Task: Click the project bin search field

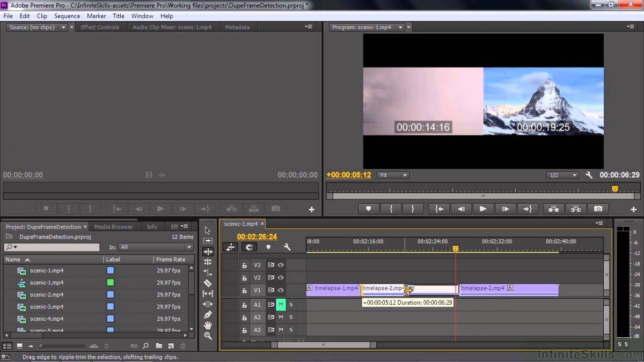Action: (x=52, y=247)
